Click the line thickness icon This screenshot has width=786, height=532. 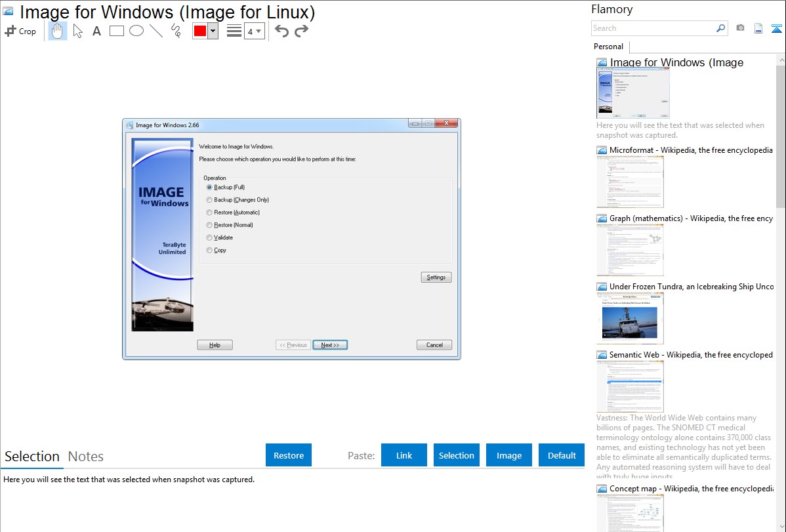(x=234, y=31)
